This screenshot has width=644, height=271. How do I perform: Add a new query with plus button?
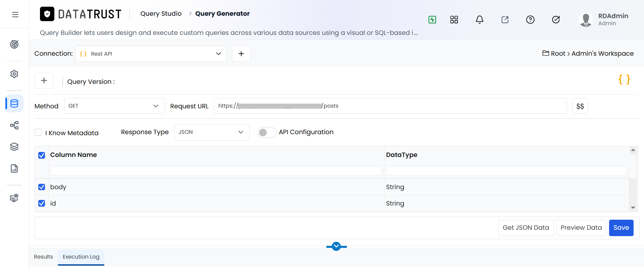[x=44, y=80]
